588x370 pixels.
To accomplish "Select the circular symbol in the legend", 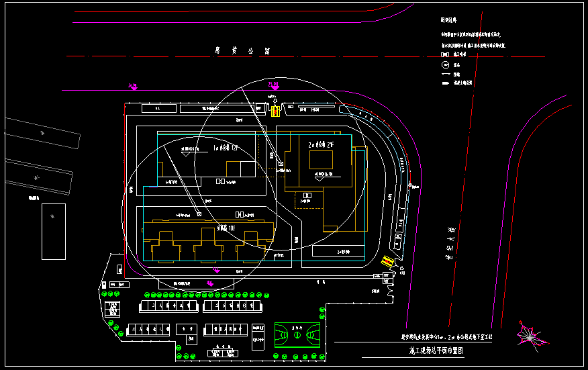I will click(445, 65).
